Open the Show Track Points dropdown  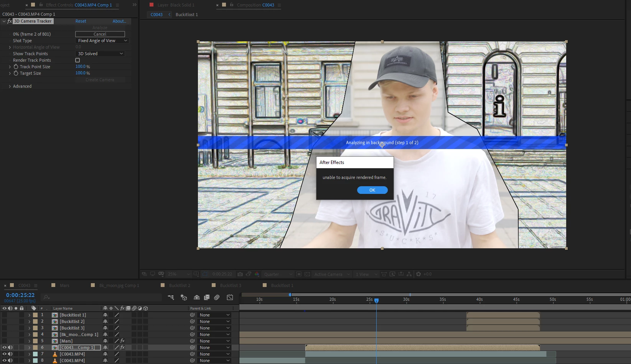(100, 54)
